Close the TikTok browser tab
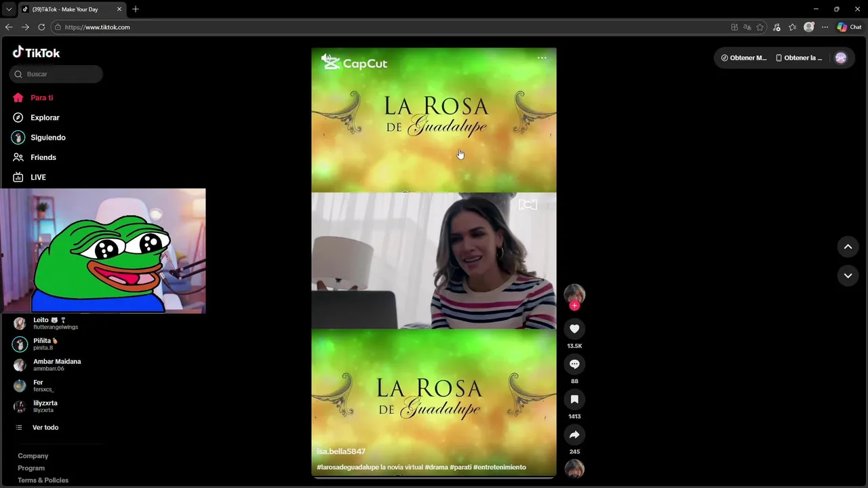The width and height of the screenshot is (868, 488). click(x=119, y=9)
